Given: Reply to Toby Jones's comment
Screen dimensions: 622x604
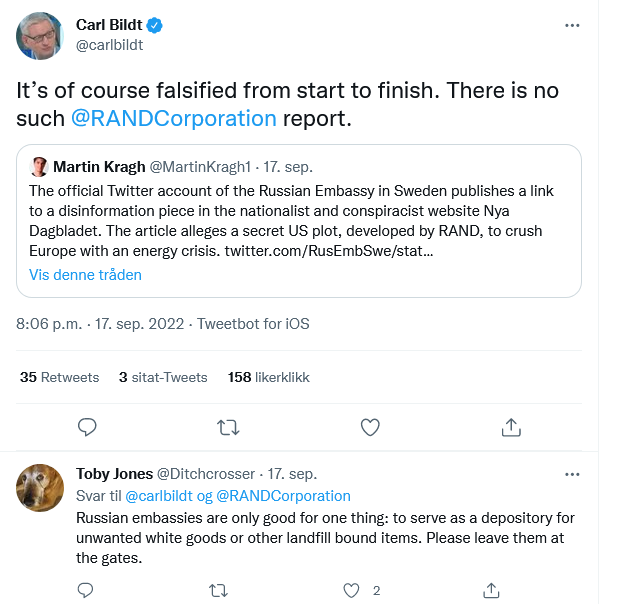Looking at the screenshot, I should 87,590.
